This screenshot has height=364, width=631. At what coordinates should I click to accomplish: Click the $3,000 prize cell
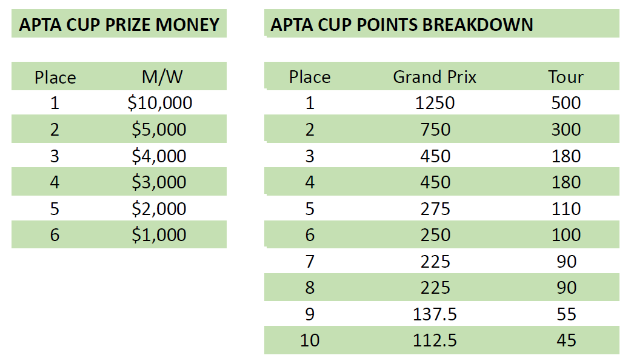tap(159, 182)
